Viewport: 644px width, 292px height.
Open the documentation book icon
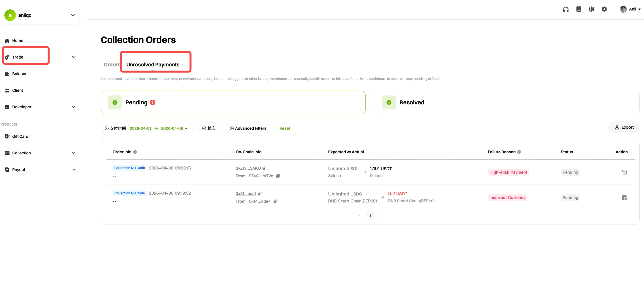(x=579, y=9)
